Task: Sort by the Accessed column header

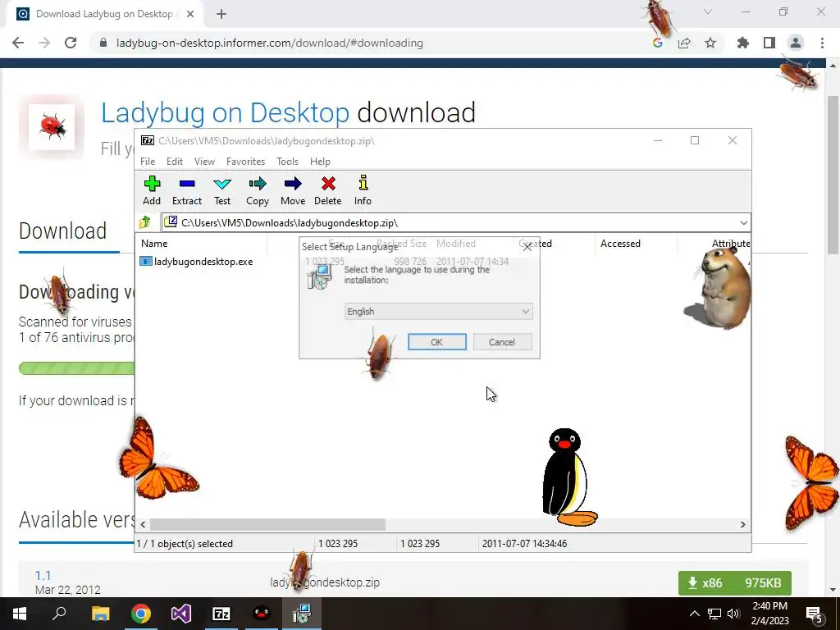Action: pos(620,243)
